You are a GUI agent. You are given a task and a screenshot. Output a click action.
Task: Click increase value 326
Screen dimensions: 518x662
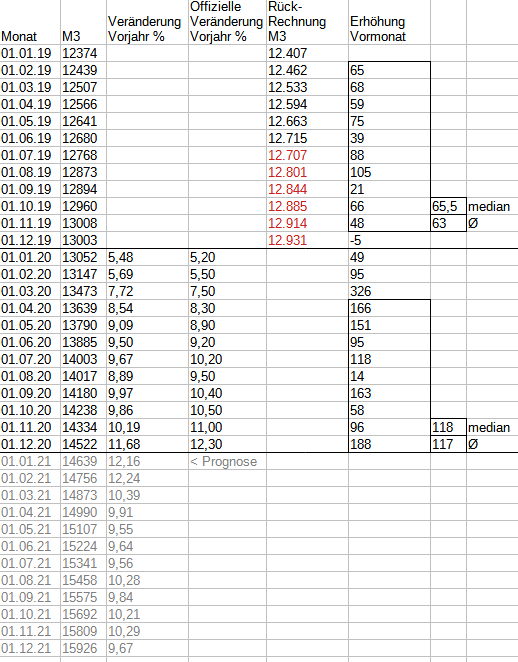coord(389,291)
